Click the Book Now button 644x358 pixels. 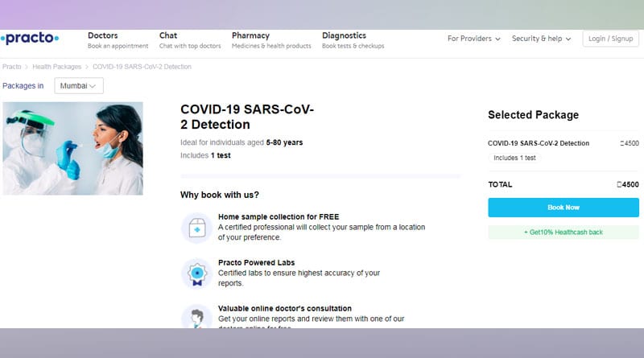[563, 208]
